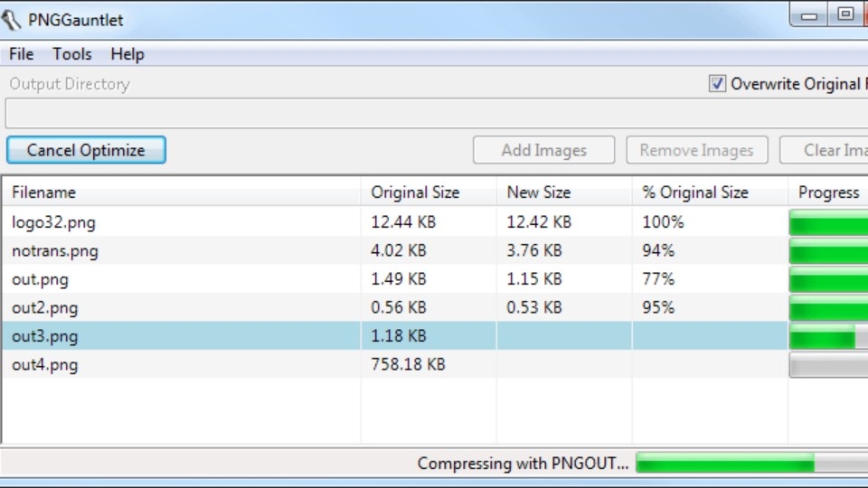The width and height of the screenshot is (868, 488).
Task: Click the 0.56 KB original size cell
Action: click(x=399, y=307)
